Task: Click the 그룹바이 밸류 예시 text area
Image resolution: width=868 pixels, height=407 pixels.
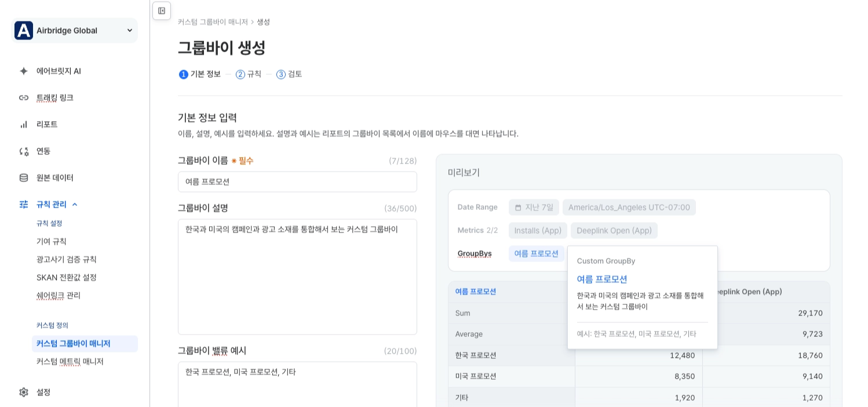Action: point(297,384)
